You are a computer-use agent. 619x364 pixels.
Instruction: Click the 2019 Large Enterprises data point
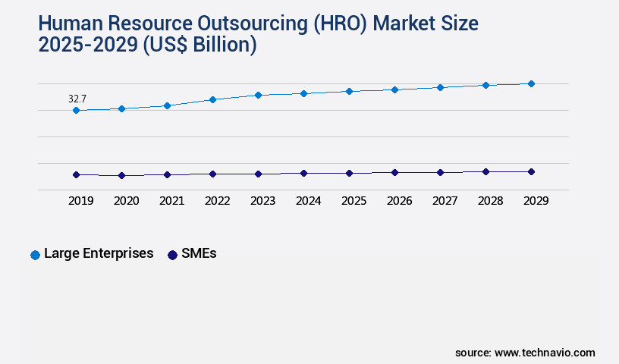[76, 111]
